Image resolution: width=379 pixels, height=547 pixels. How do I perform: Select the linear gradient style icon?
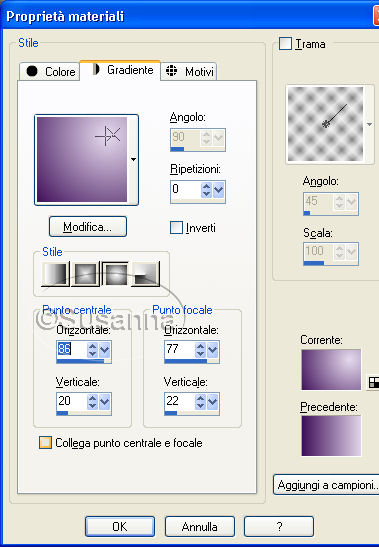(x=55, y=274)
